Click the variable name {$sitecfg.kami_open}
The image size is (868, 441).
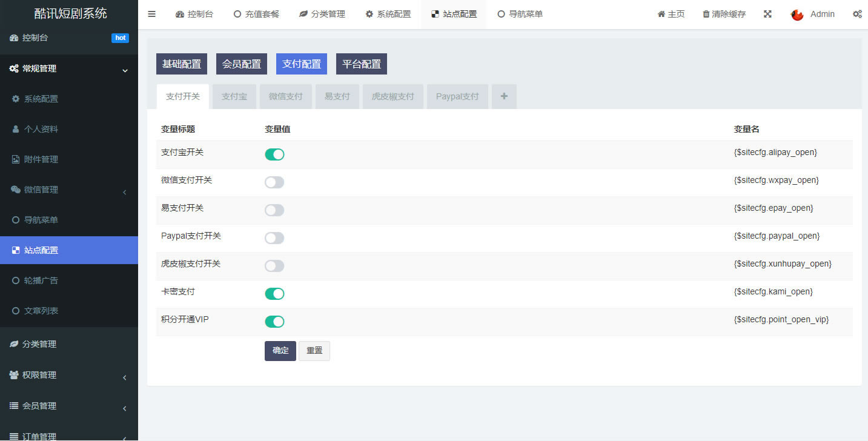coord(774,292)
